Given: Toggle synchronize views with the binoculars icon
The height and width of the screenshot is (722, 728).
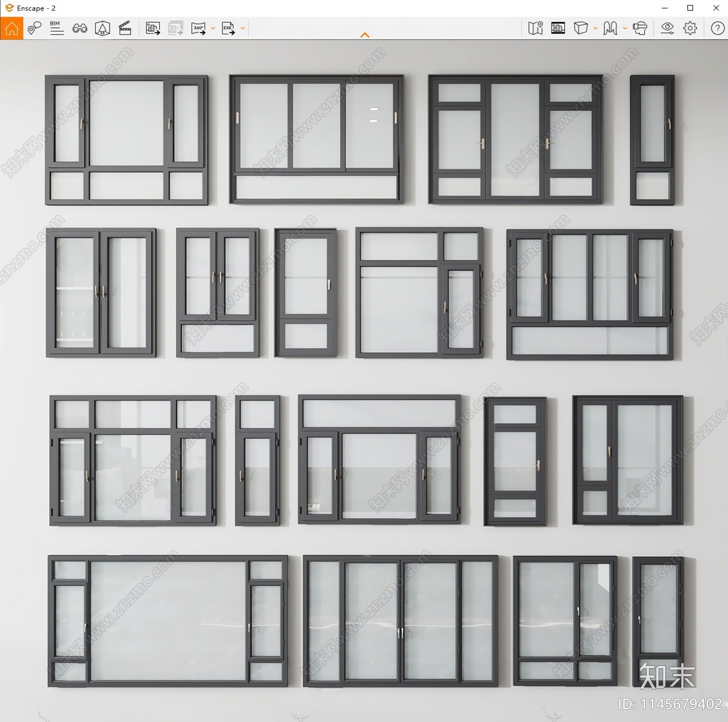Looking at the screenshot, I should 80,29.
